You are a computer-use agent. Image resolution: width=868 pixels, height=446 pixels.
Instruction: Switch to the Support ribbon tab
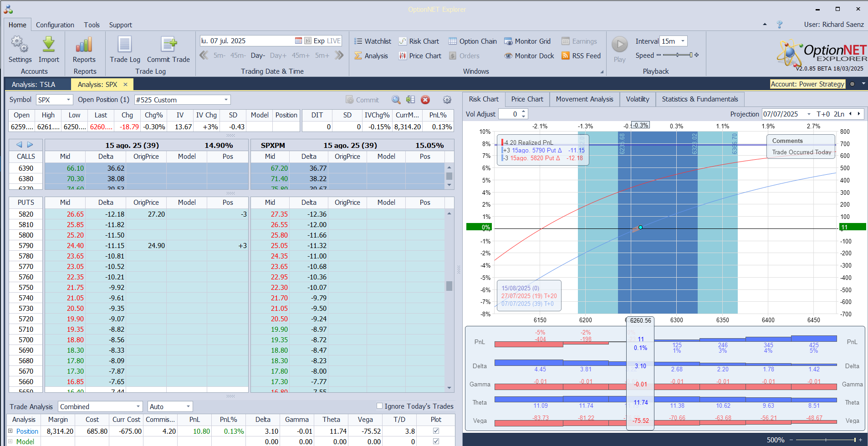pos(121,25)
